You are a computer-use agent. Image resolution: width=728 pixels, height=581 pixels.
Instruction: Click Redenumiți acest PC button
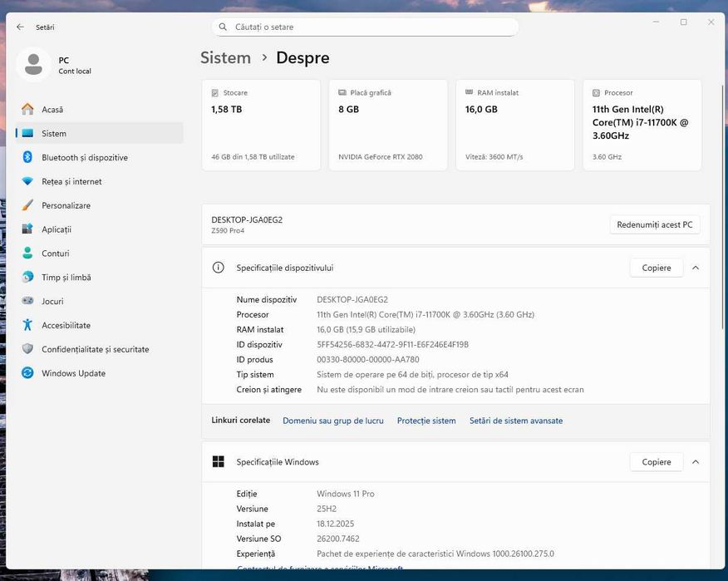click(x=655, y=224)
